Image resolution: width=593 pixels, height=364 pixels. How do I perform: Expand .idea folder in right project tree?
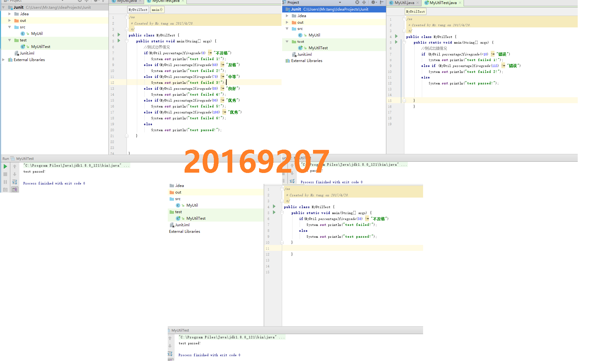287,16
